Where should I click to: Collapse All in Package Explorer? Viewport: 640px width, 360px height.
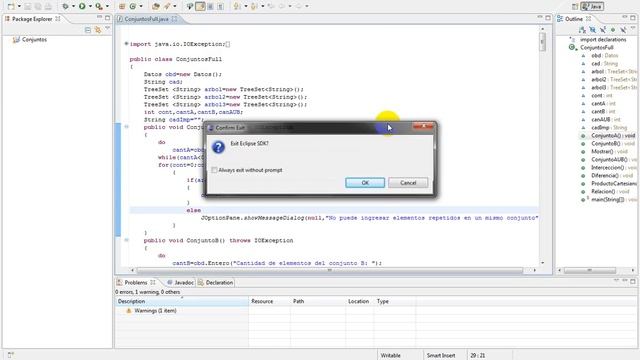coord(88,30)
